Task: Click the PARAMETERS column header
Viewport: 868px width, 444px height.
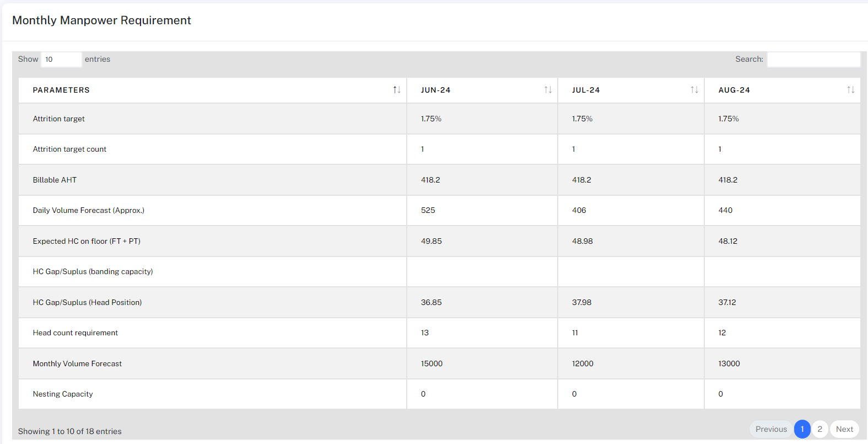Action: click(61, 90)
